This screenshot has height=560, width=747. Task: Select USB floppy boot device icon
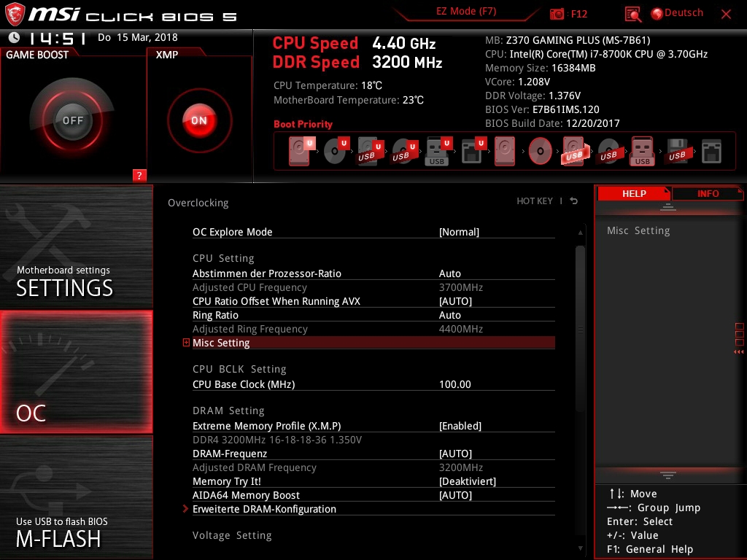677,151
